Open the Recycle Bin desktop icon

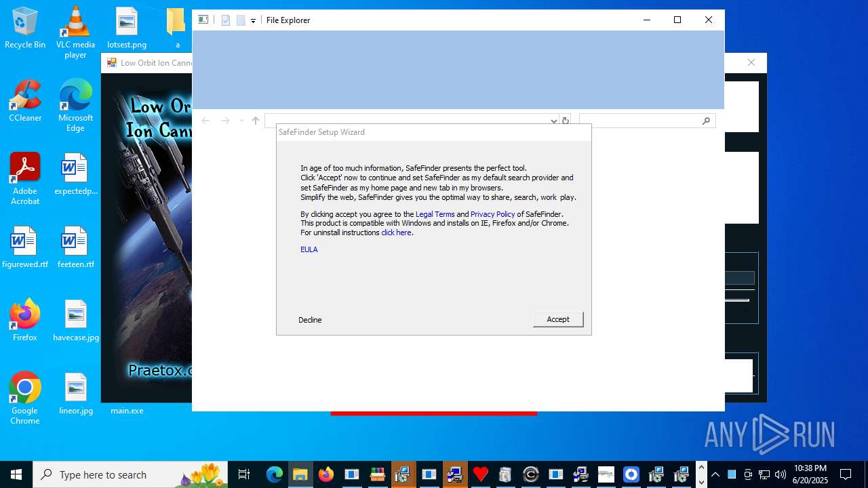(x=25, y=28)
